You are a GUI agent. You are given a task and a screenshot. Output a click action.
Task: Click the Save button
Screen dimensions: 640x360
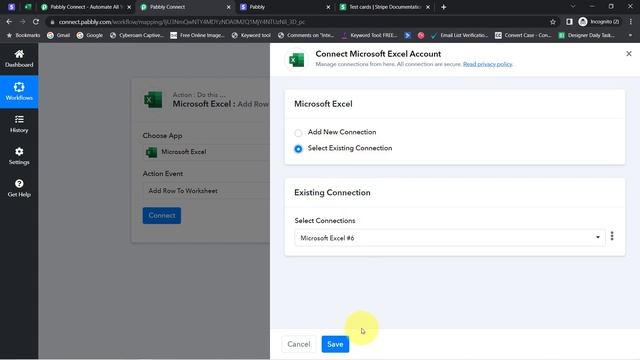(335, 344)
